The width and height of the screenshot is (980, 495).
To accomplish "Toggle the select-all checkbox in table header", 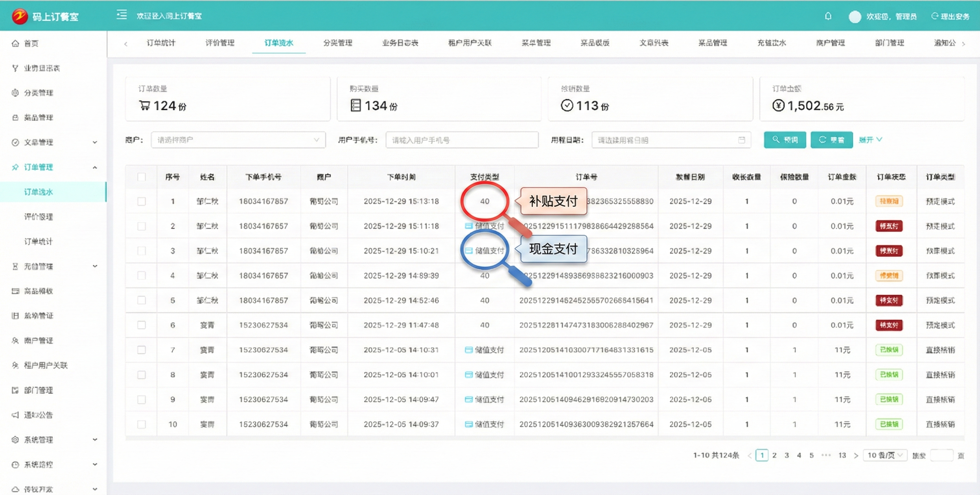I will [x=142, y=177].
